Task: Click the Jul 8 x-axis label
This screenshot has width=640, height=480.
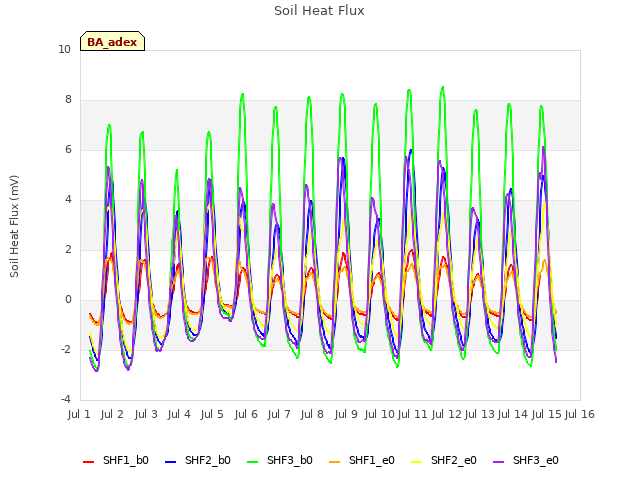Action: pyautogui.click(x=312, y=414)
